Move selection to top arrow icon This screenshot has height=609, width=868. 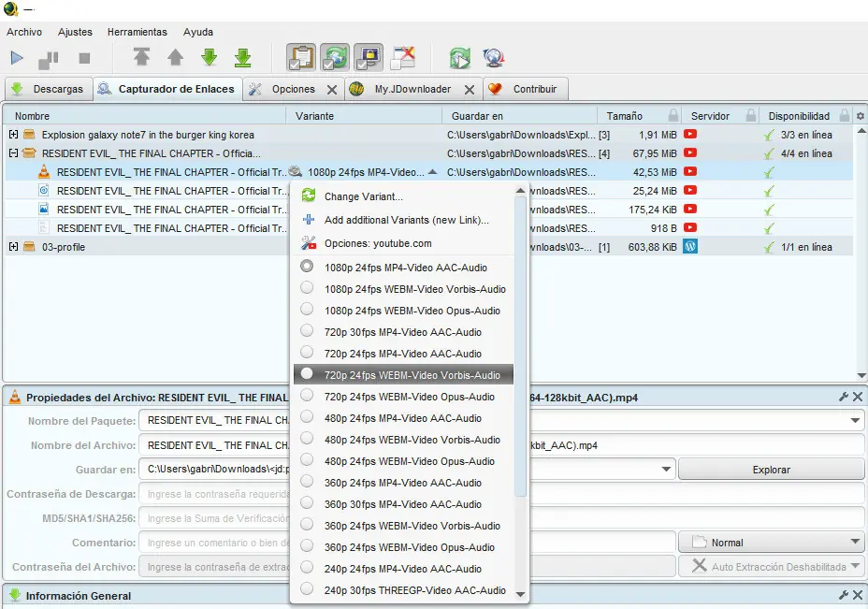click(x=141, y=57)
